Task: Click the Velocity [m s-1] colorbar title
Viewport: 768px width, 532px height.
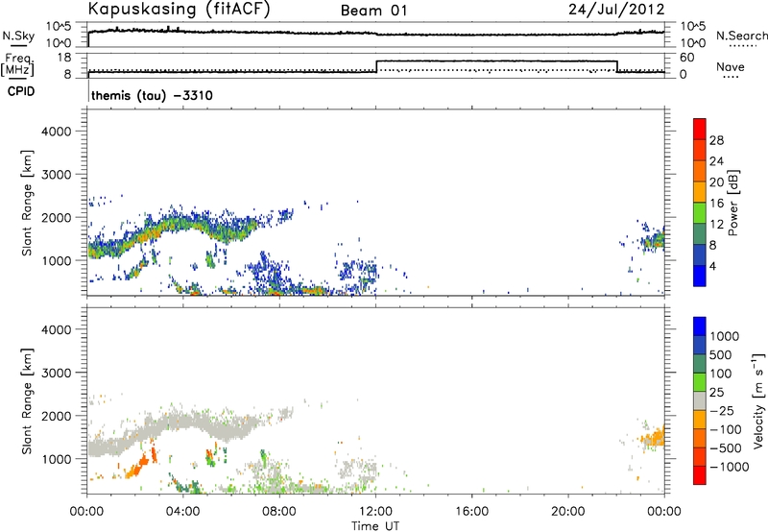Action: pos(758,400)
